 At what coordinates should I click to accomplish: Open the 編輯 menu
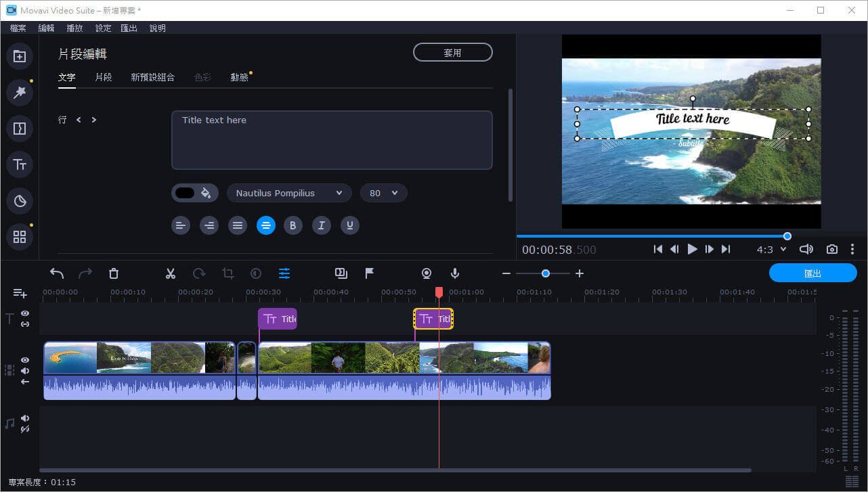47,28
